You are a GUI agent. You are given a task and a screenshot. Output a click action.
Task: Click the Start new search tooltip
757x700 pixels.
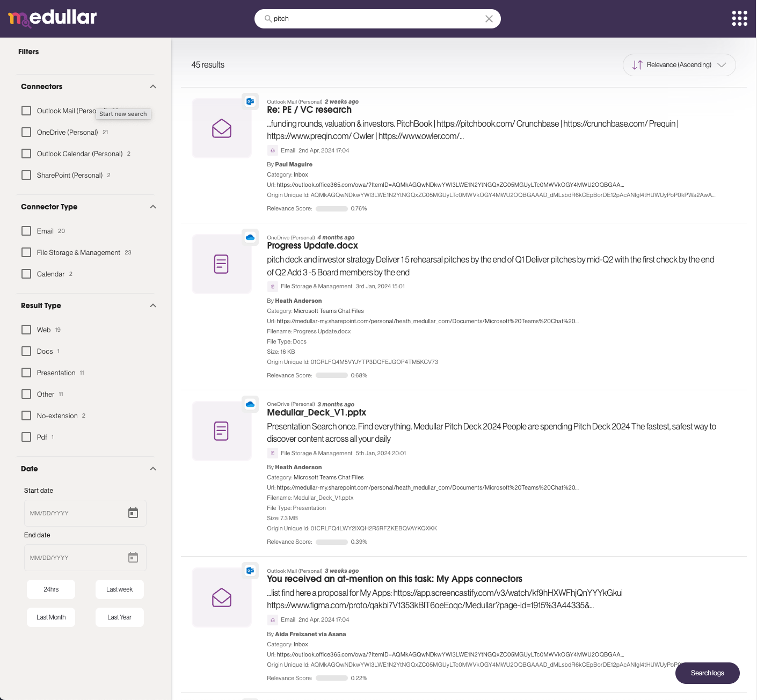[x=123, y=114]
